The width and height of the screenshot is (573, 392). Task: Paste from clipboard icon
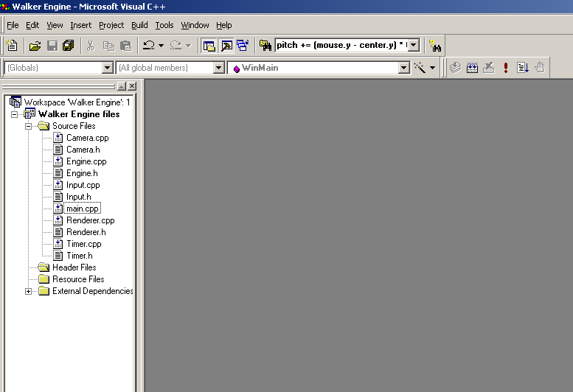point(125,46)
